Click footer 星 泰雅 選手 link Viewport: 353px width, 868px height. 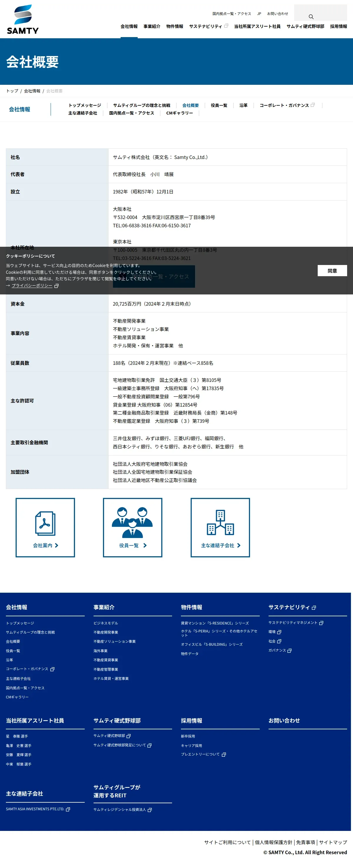pyautogui.click(x=17, y=736)
